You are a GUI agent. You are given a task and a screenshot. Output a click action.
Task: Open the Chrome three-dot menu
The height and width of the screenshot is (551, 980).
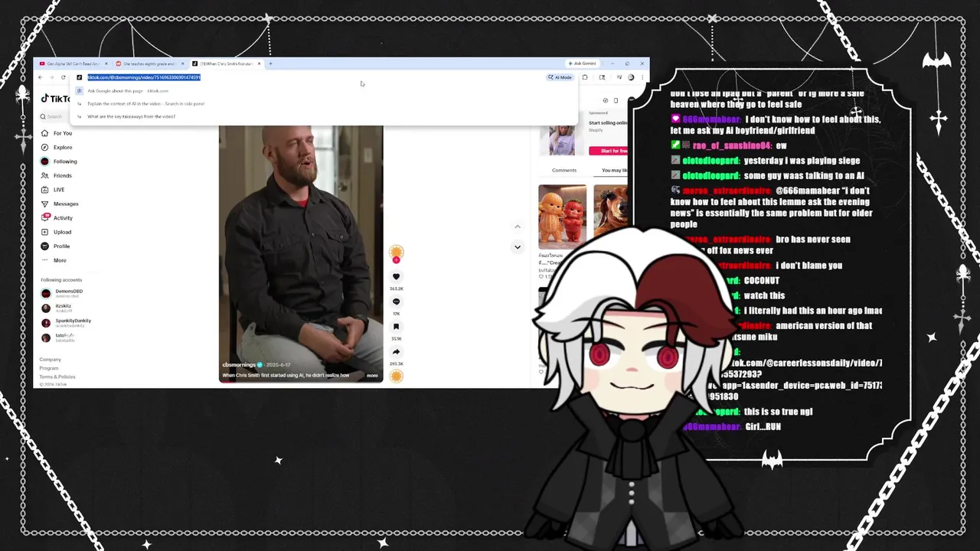[642, 77]
